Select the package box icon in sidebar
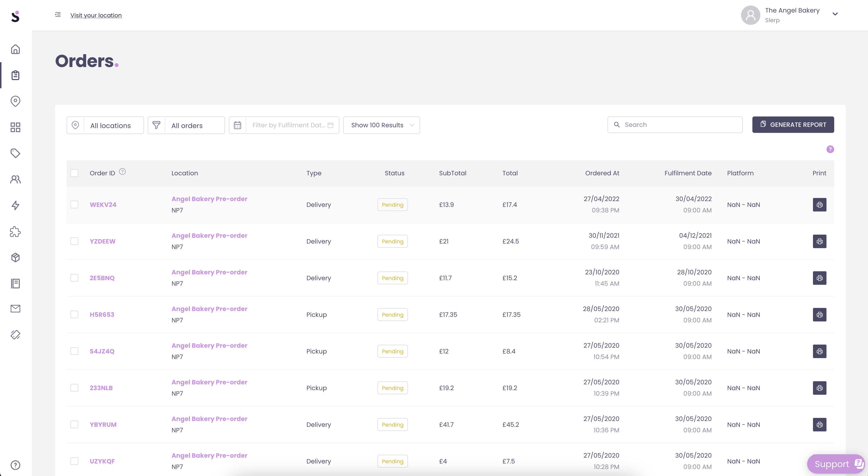868x476 pixels. tap(15, 258)
